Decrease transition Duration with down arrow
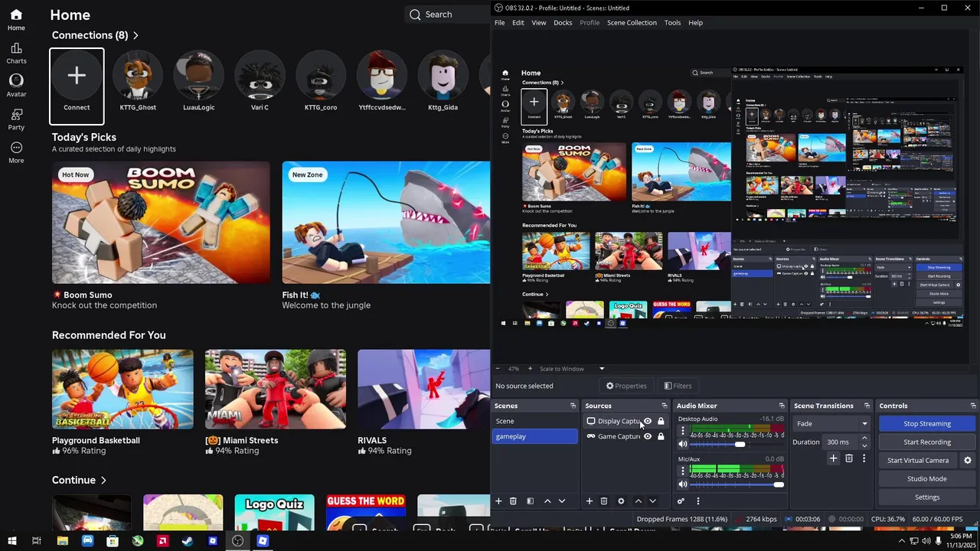This screenshot has width=980, height=551. tap(864, 445)
